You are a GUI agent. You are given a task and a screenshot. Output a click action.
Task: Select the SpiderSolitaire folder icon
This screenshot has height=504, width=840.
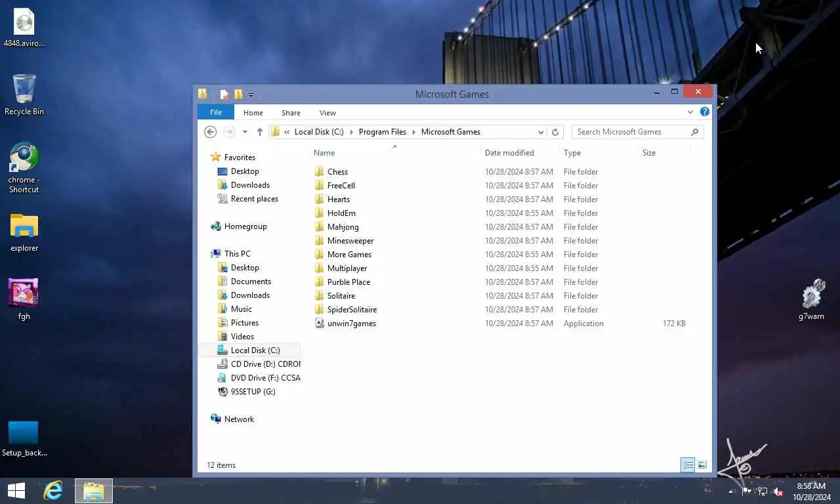pyautogui.click(x=320, y=310)
